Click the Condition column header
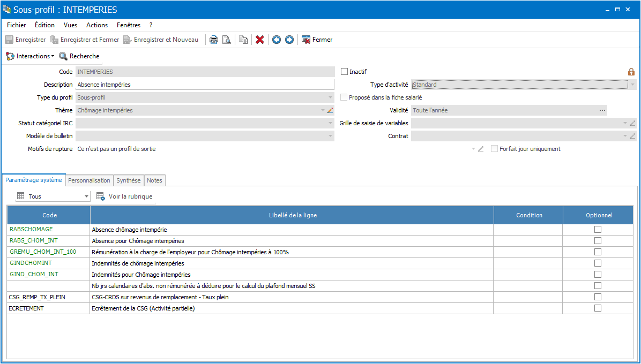Screen dimensions: 641x364 tap(528, 215)
